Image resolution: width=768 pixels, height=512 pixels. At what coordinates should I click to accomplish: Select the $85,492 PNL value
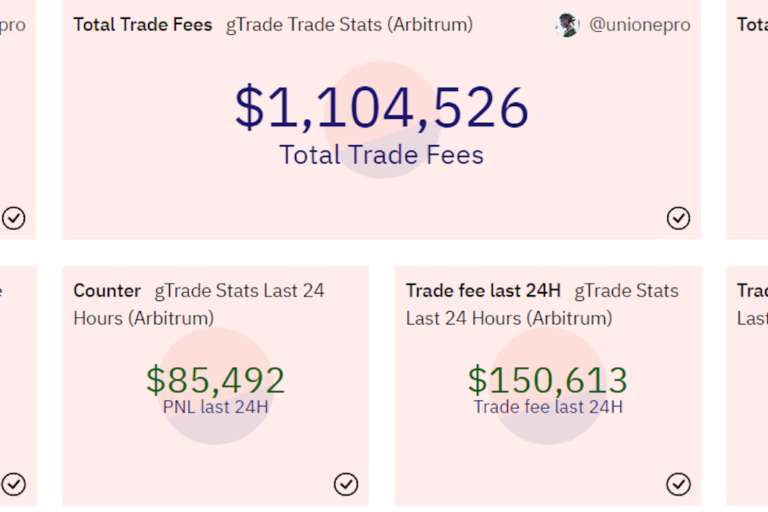pyautogui.click(x=216, y=379)
